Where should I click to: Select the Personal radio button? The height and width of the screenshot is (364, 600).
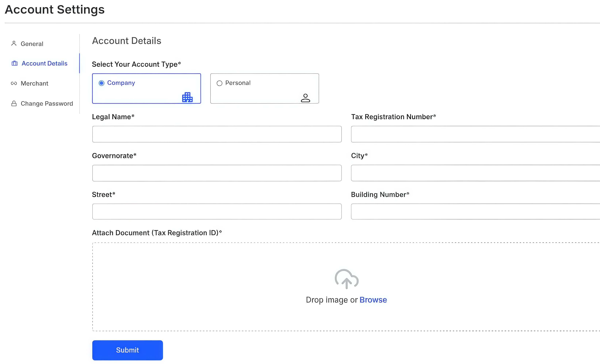(x=219, y=83)
